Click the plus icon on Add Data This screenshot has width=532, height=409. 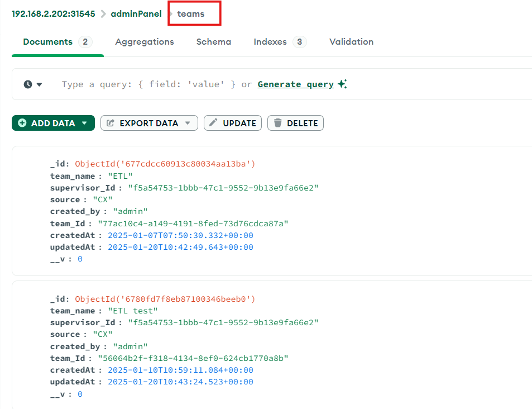pyautogui.click(x=22, y=123)
